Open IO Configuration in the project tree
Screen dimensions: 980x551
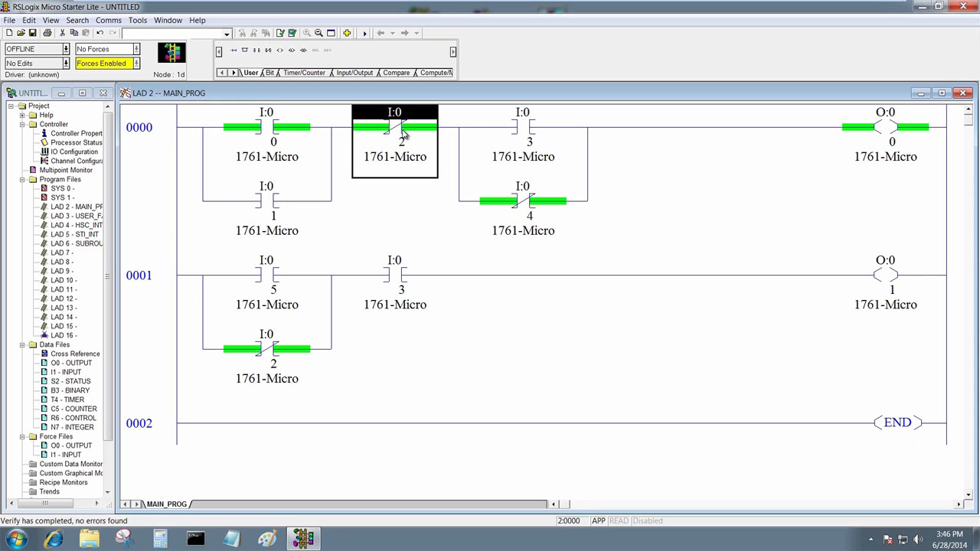(x=73, y=152)
